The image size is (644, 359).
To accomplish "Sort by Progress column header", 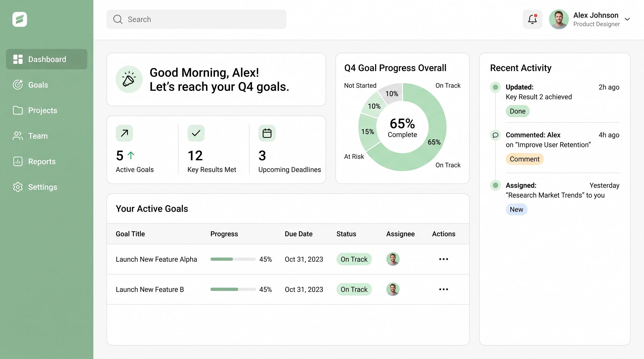I will coord(224,234).
